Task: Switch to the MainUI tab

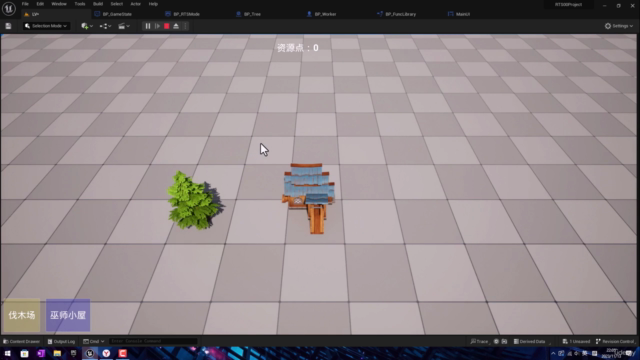Action: 459,14
